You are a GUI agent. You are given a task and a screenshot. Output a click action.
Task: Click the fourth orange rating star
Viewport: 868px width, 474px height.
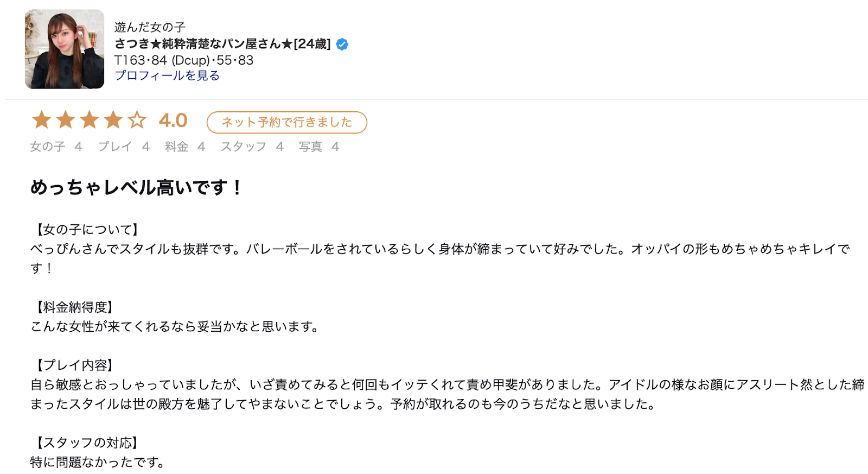113,120
